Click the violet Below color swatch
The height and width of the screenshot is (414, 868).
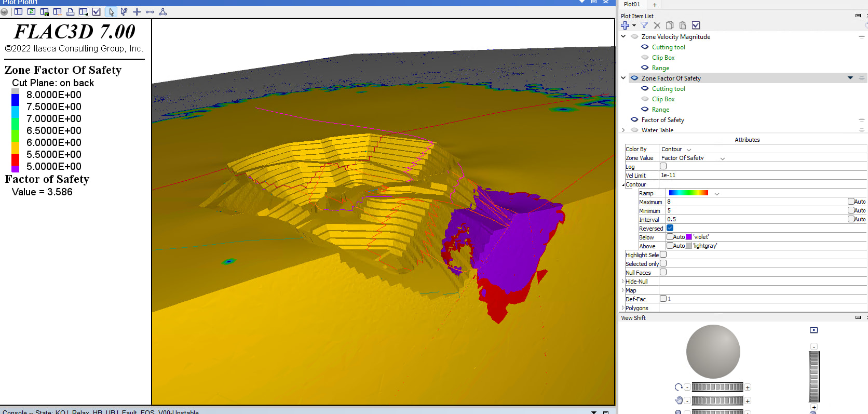click(689, 237)
